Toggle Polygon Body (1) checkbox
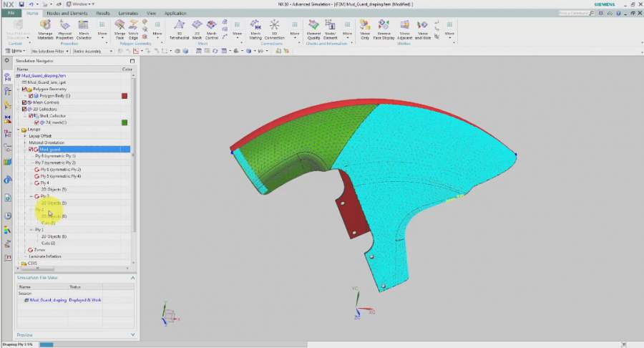 30,96
